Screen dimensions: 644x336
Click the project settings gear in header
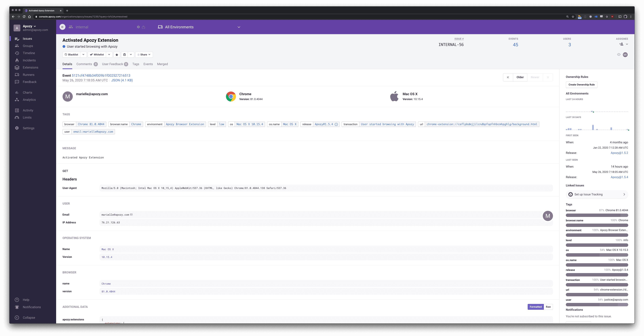(138, 27)
